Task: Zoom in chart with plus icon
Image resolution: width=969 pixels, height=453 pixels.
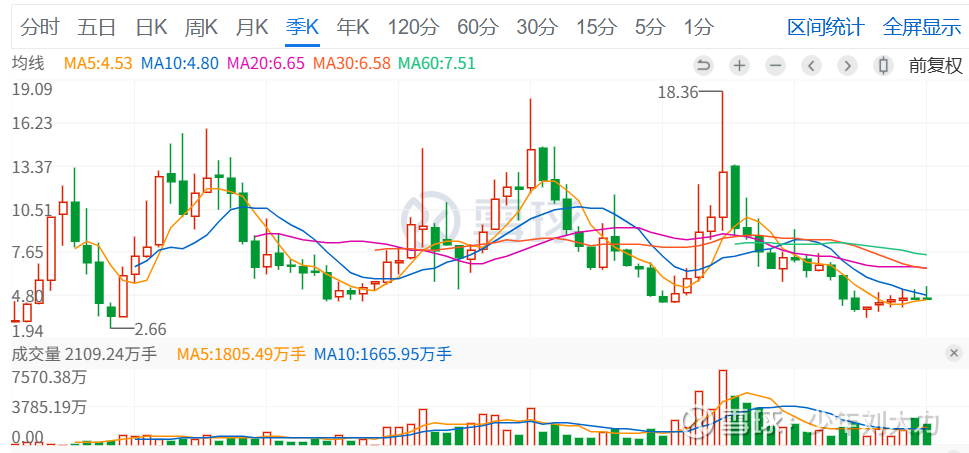Action: tap(739, 65)
